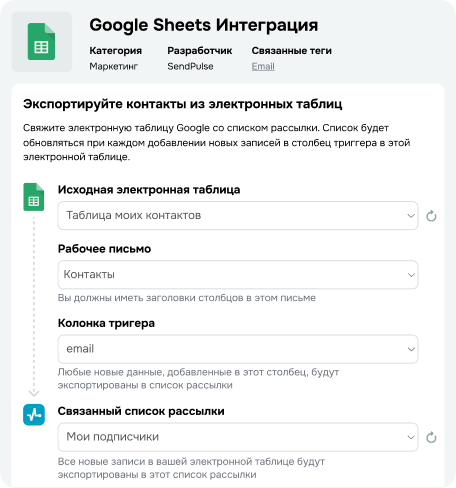Click chevron arrow in 'Мои подписчики' field
The width and height of the screenshot is (456, 488).
(411, 437)
